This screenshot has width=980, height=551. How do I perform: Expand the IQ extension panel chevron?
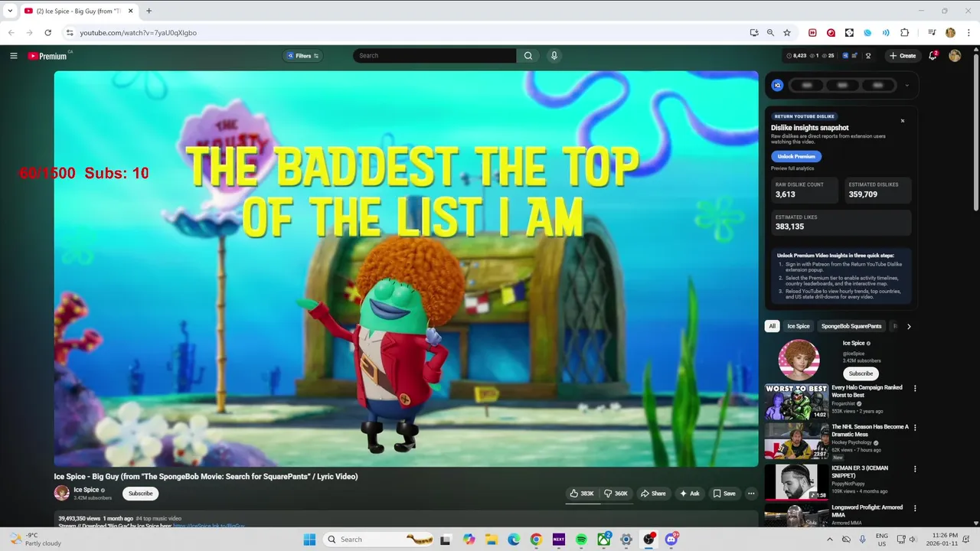pos(906,85)
